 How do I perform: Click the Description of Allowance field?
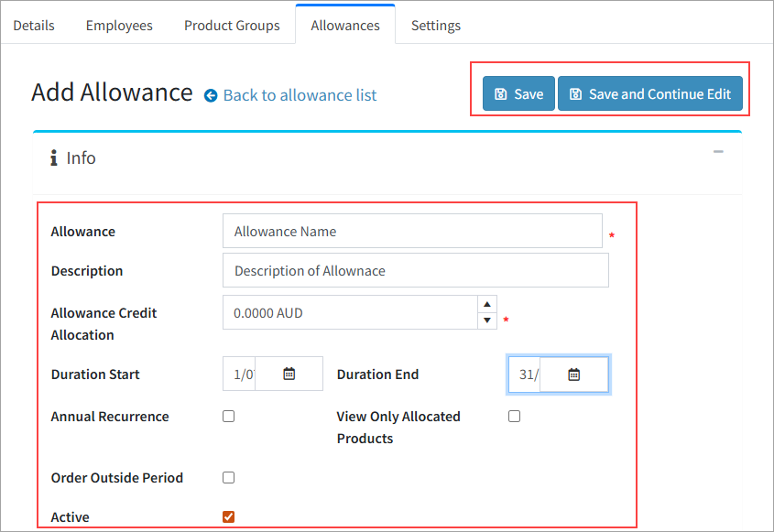point(416,270)
